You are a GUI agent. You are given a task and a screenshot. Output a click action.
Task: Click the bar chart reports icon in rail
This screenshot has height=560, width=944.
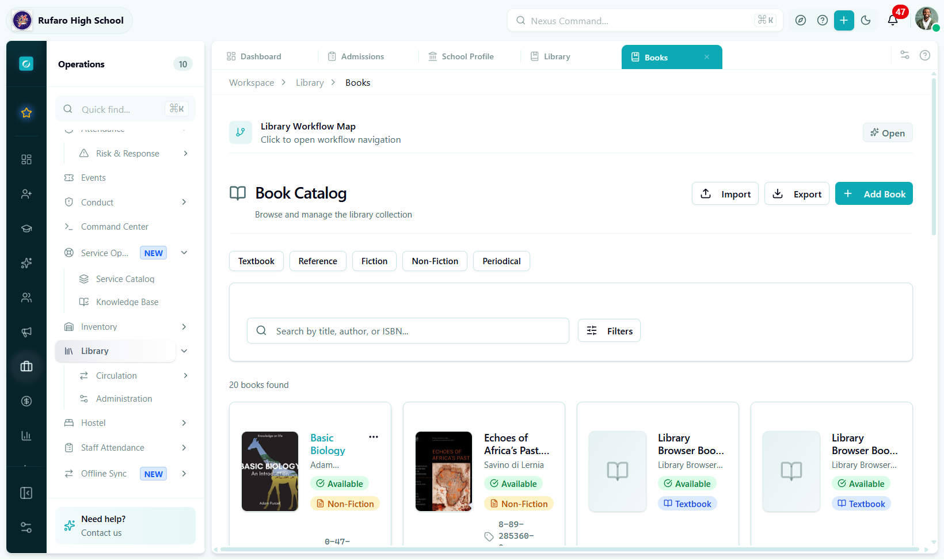[x=26, y=436]
